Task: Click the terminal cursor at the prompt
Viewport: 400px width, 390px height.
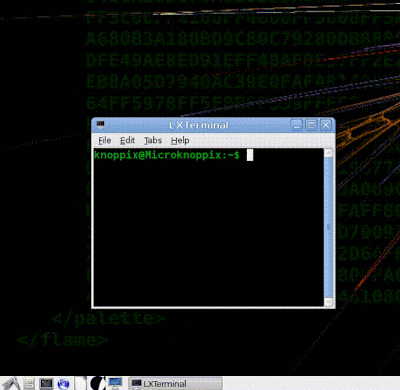Action: tap(250, 155)
